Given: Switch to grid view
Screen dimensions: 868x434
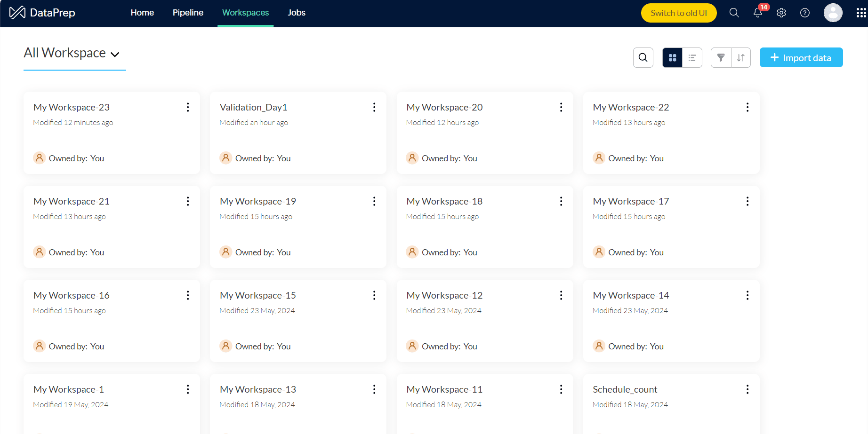Looking at the screenshot, I should pos(672,58).
